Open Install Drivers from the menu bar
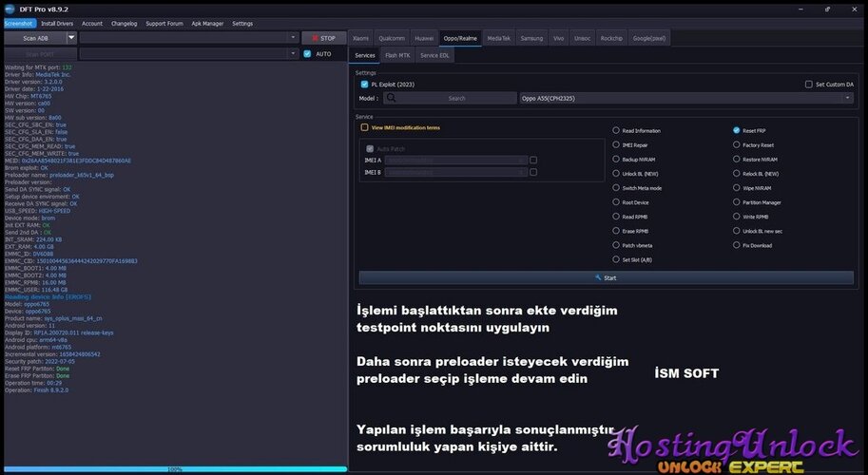 tap(57, 23)
